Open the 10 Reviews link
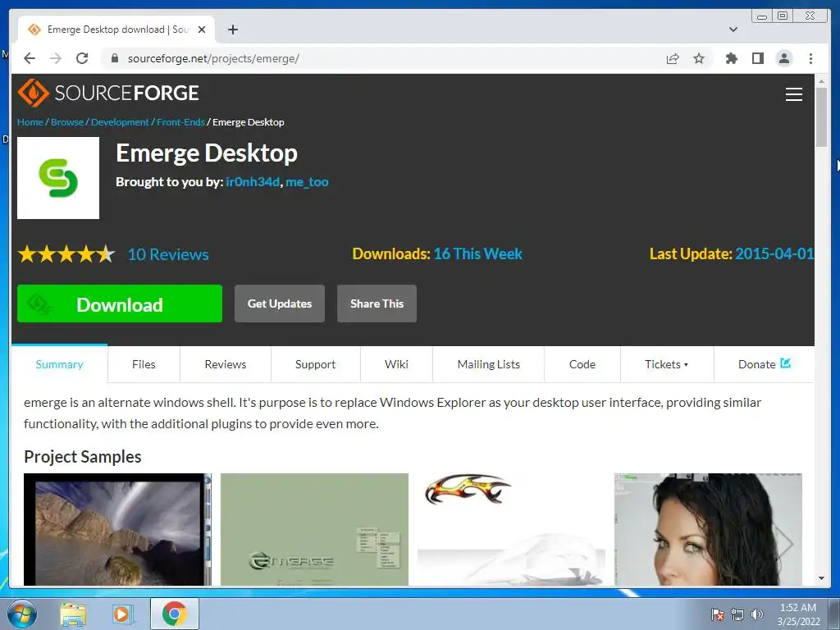Viewport: 840px width, 630px height. click(168, 254)
